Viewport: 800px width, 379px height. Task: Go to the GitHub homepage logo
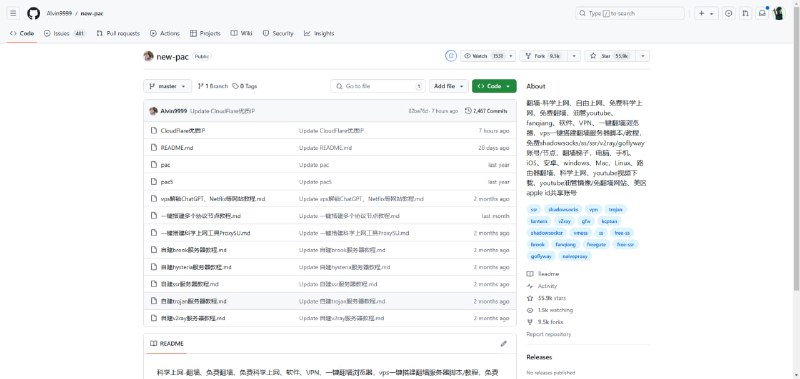coord(33,13)
